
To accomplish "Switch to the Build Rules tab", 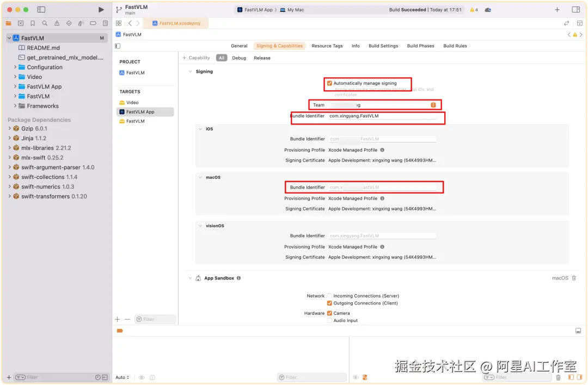I will (x=455, y=46).
